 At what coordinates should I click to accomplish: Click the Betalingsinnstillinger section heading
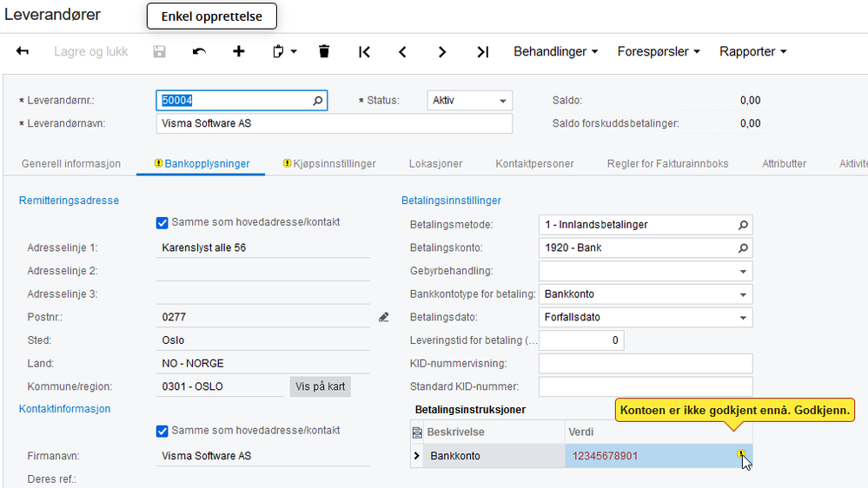click(451, 201)
